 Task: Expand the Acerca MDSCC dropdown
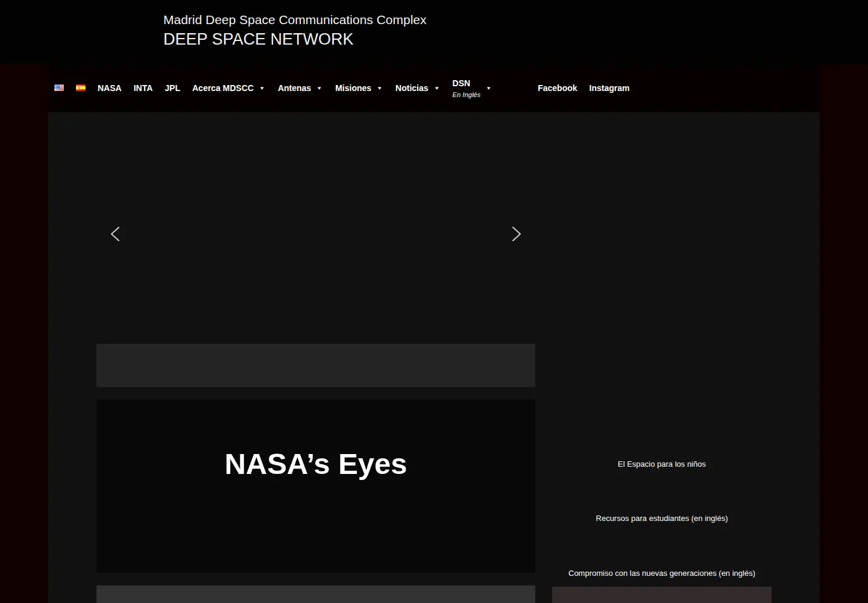(228, 88)
